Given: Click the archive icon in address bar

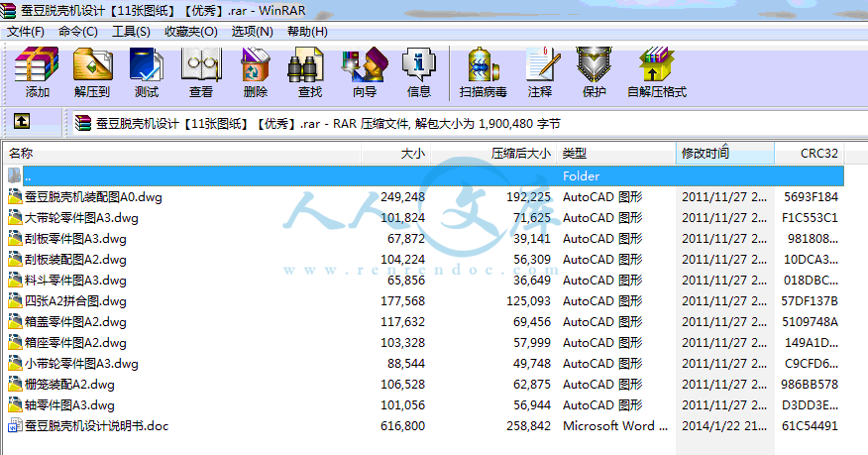Looking at the screenshot, I should pos(83,123).
